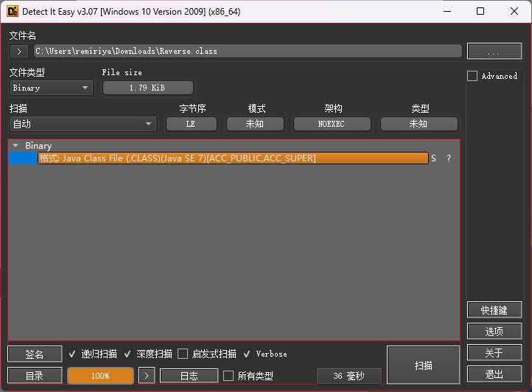The image size is (532, 392).
Task: Click the question mark info in result row
Action: (x=448, y=158)
